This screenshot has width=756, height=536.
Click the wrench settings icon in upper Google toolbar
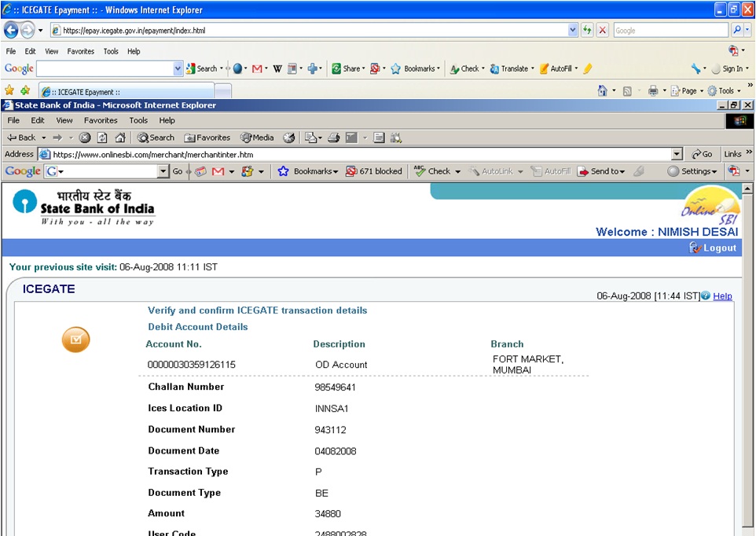coord(695,69)
